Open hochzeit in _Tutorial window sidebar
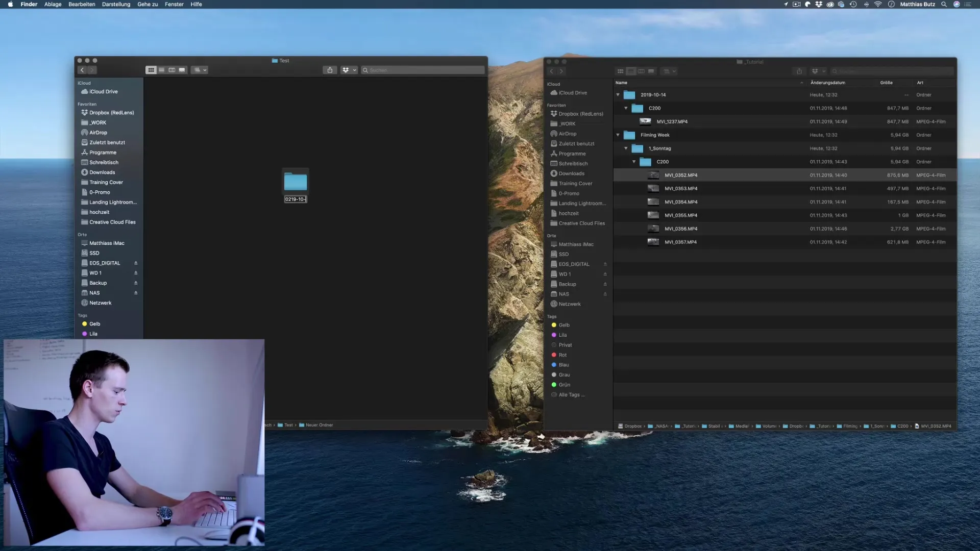 565,213
